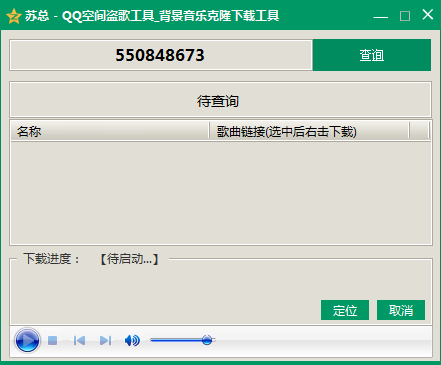Image resolution: width=441 pixels, height=365 pixels.
Task: Click the 名称 column header
Action: point(110,131)
